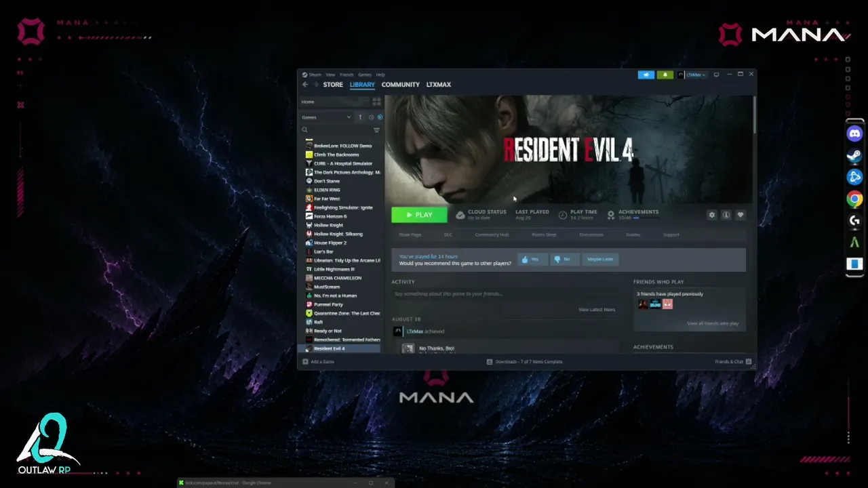
Task: Open the Discussions link
Action: pyautogui.click(x=591, y=235)
